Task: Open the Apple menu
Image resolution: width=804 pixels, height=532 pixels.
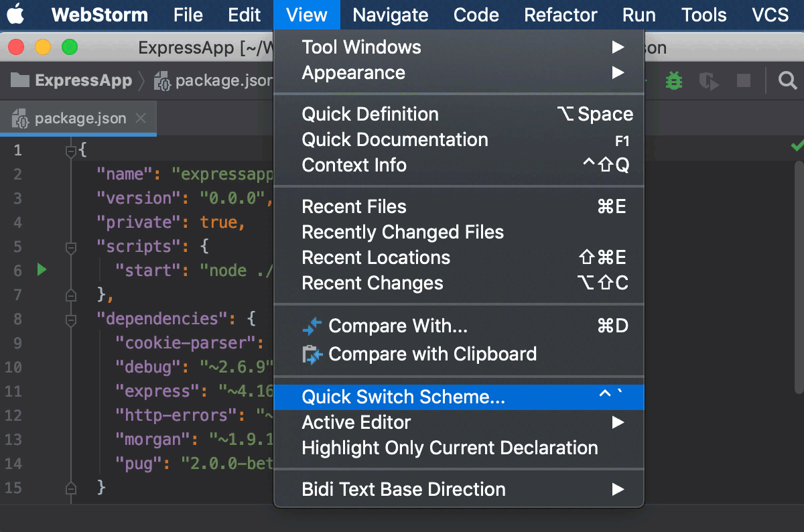Action: (15, 15)
